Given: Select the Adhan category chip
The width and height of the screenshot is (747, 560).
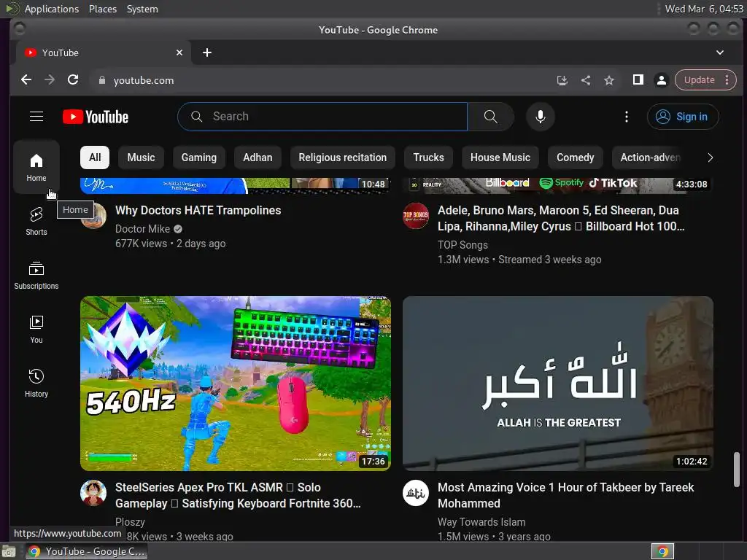Looking at the screenshot, I should click(x=258, y=157).
